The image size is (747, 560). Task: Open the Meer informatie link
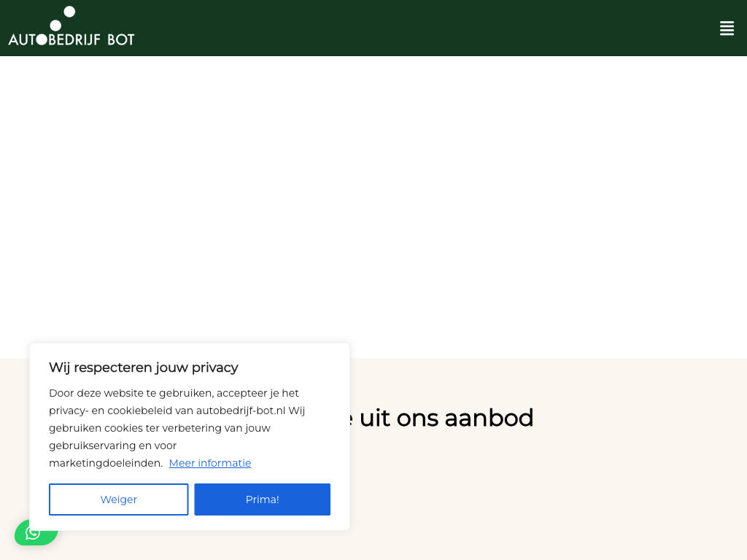pyautogui.click(x=210, y=463)
